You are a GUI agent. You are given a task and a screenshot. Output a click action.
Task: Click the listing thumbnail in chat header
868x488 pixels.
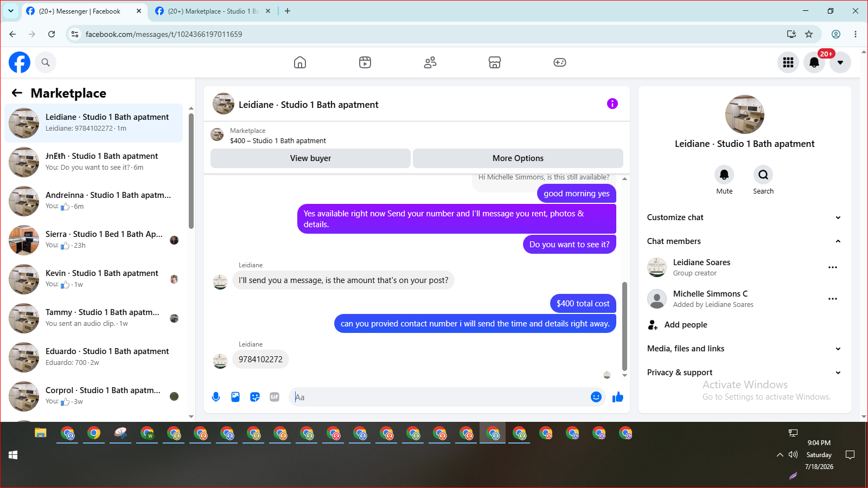tap(217, 134)
